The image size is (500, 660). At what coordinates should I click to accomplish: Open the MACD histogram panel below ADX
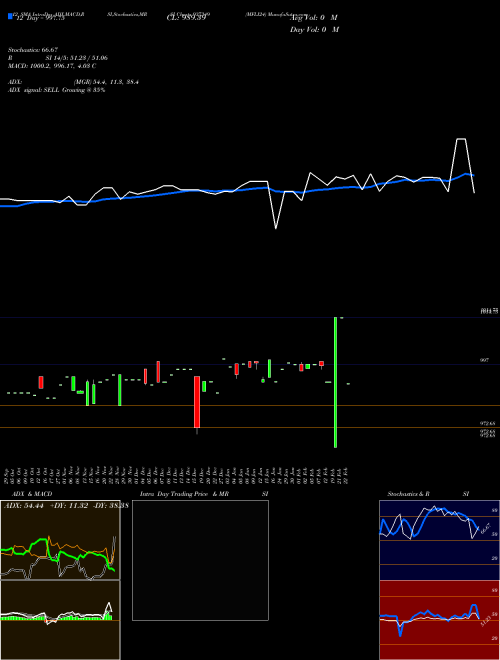[60, 620]
